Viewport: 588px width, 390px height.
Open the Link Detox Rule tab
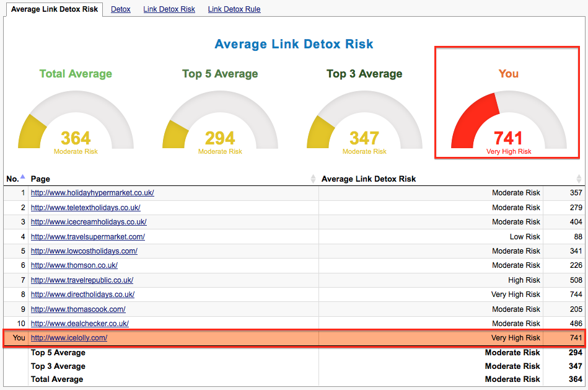[234, 9]
